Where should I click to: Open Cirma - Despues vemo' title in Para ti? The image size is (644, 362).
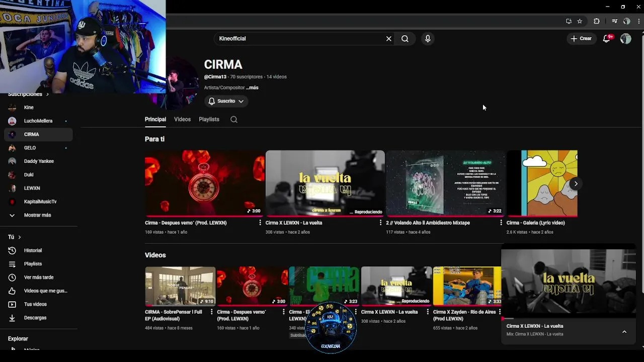click(186, 223)
